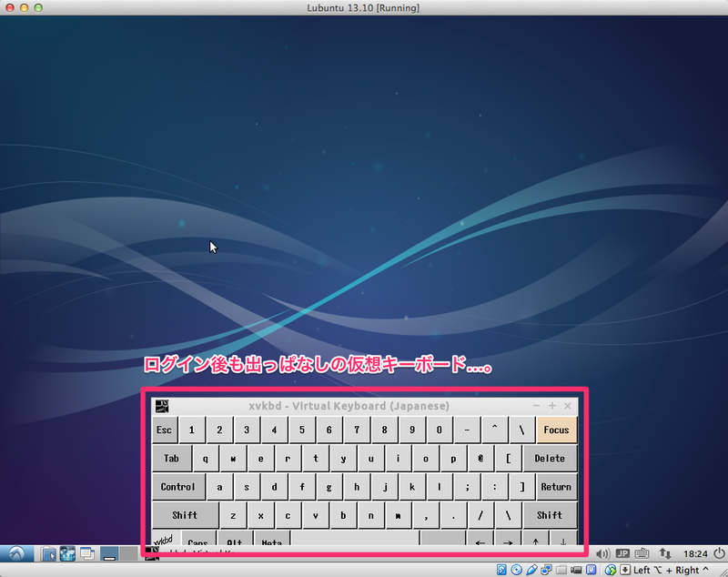Click the Return key on virtual keyboard

click(556, 487)
